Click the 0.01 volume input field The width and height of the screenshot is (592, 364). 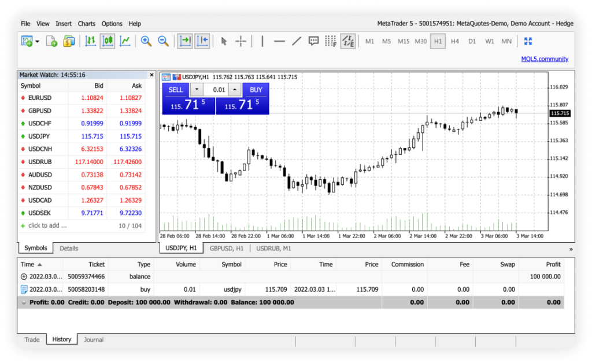click(x=217, y=90)
